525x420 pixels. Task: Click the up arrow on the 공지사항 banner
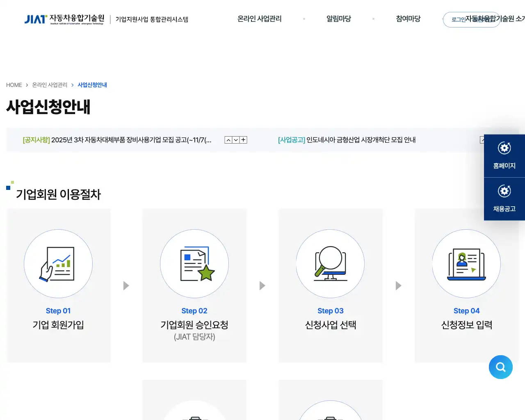pyautogui.click(x=228, y=140)
